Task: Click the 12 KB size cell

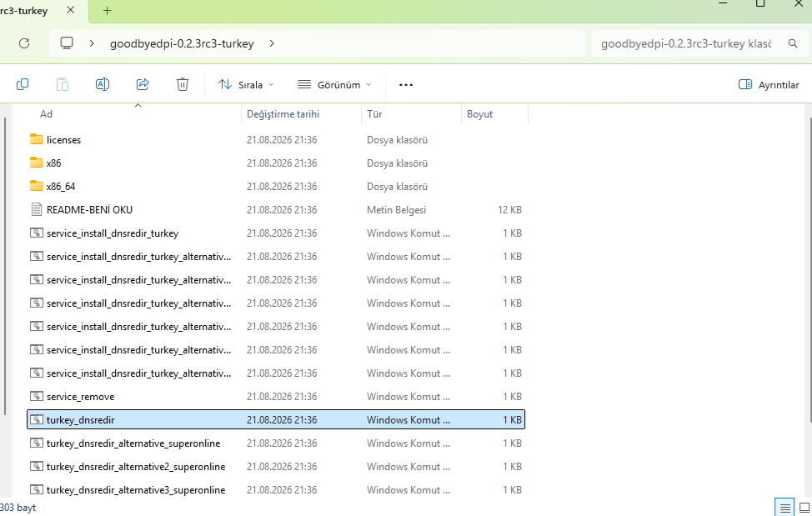Action: [x=509, y=209]
